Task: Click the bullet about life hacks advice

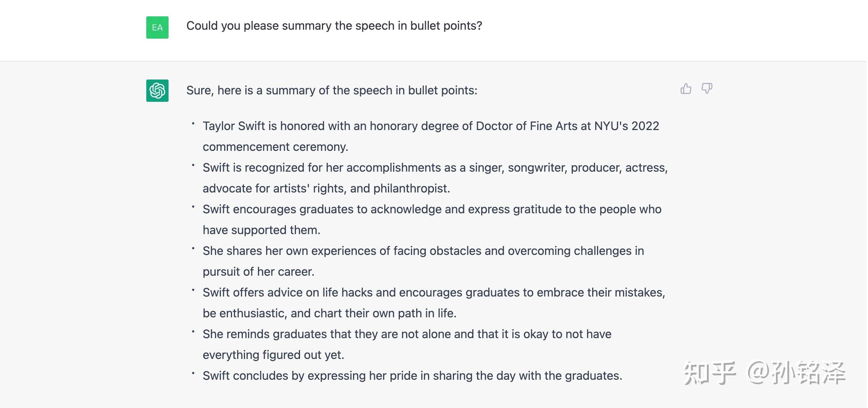Action: coord(434,303)
